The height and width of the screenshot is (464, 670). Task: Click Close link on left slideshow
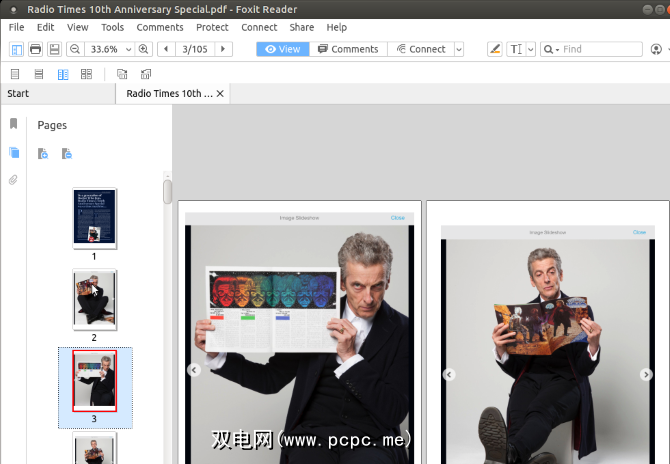click(x=397, y=217)
